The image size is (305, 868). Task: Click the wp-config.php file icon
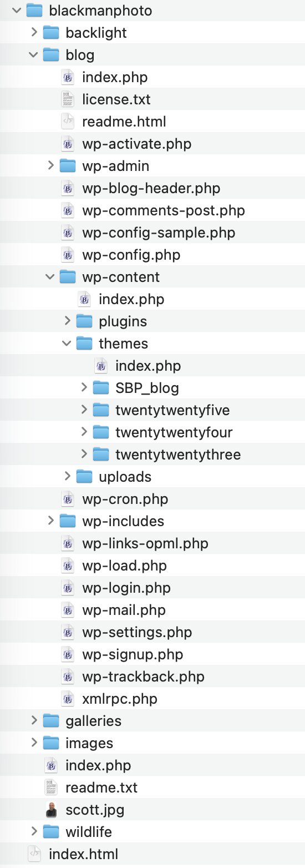[68, 255]
